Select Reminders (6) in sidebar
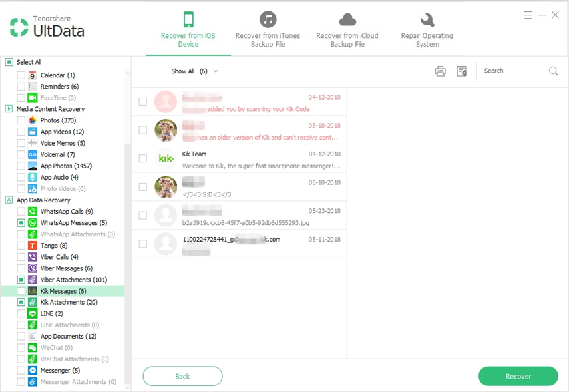Viewport: 569px width, 392px height. [59, 87]
